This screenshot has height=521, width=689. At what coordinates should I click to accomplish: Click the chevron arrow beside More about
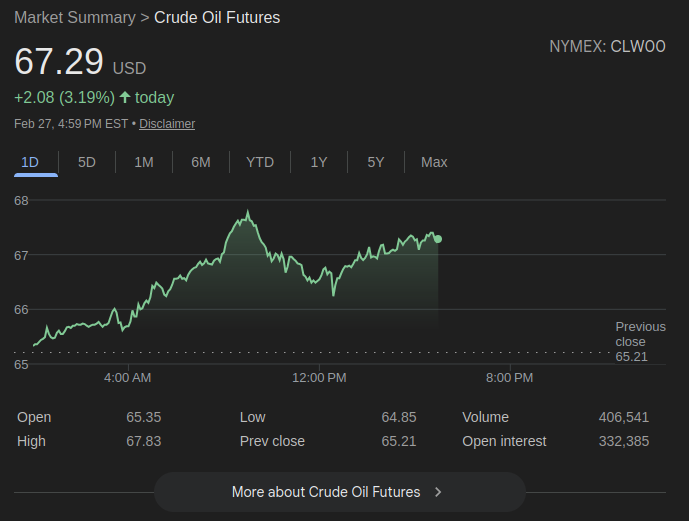pos(438,492)
